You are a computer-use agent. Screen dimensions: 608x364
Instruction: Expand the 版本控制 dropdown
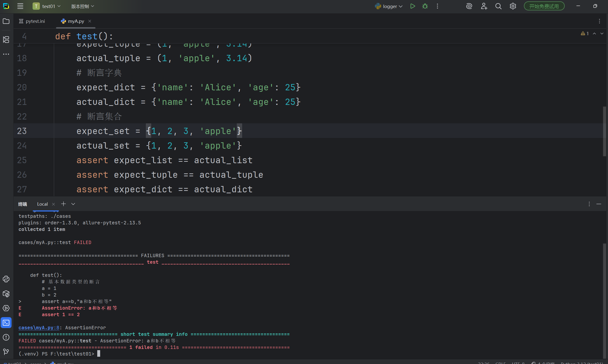point(82,6)
